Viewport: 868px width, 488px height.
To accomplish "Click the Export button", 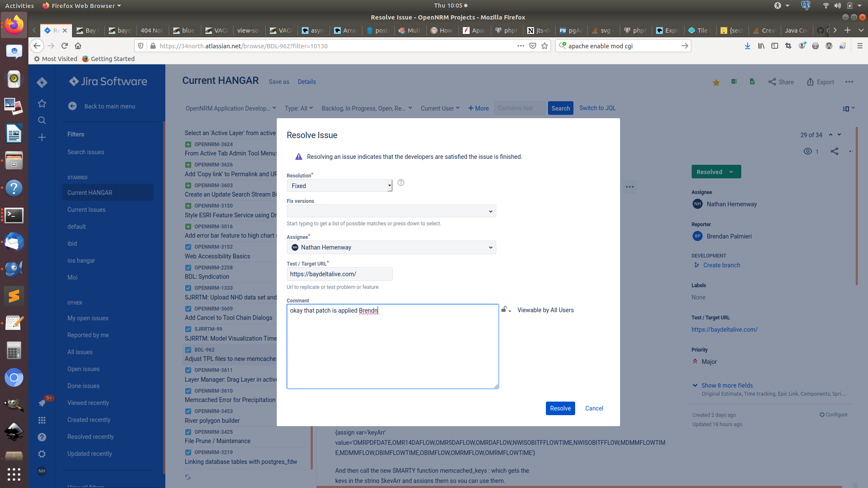I will pos(820,82).
